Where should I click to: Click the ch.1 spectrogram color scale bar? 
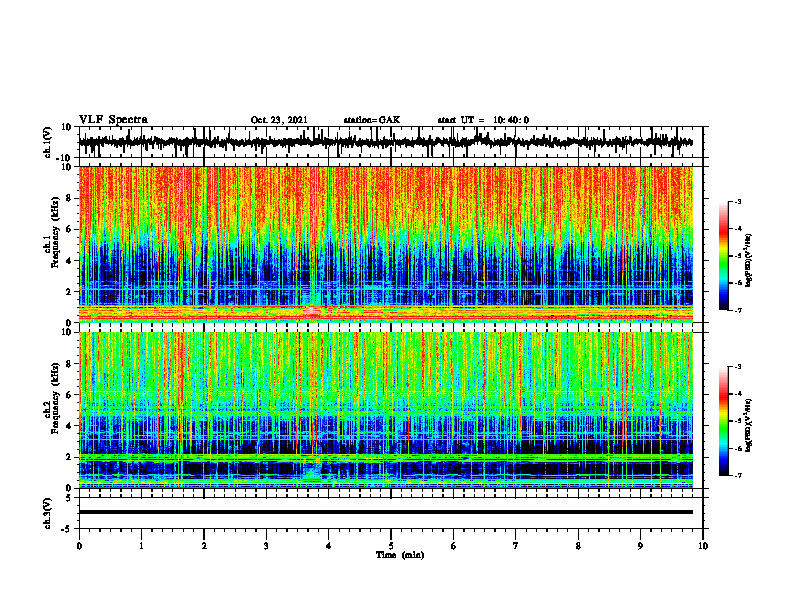point(723,256)
